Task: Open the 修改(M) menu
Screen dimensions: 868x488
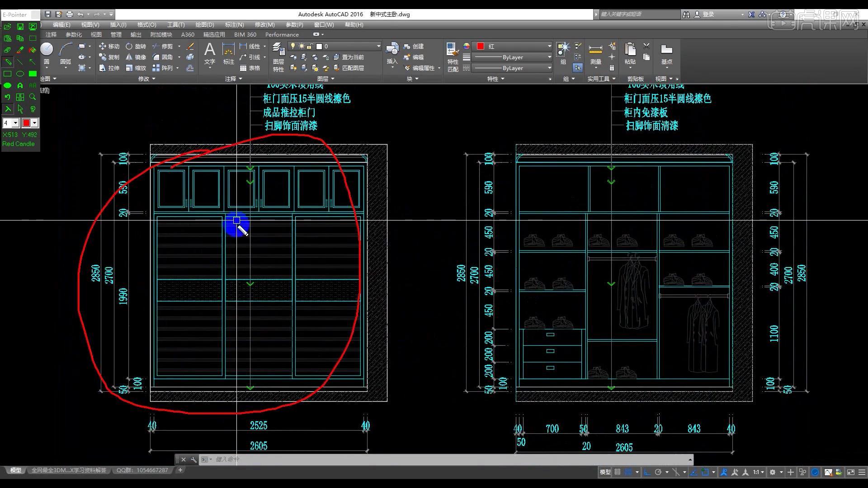Action: [264, 25]
